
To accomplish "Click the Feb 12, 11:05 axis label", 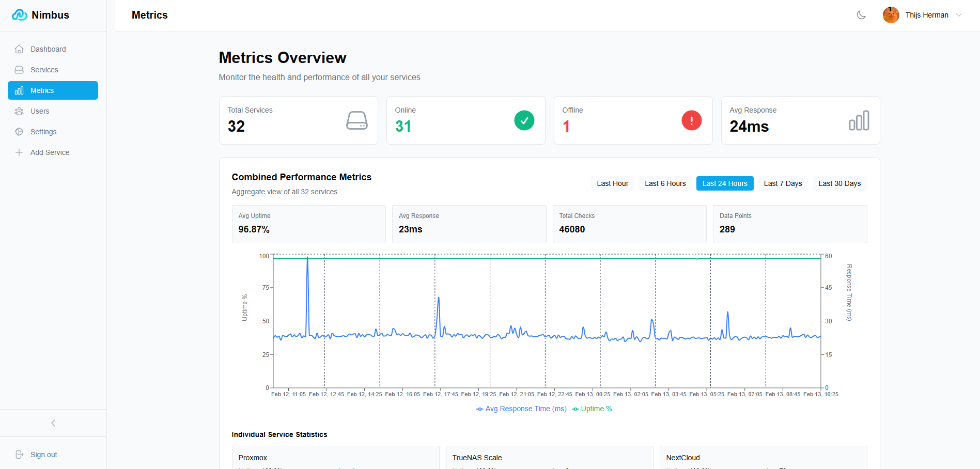I will [289, 394].
